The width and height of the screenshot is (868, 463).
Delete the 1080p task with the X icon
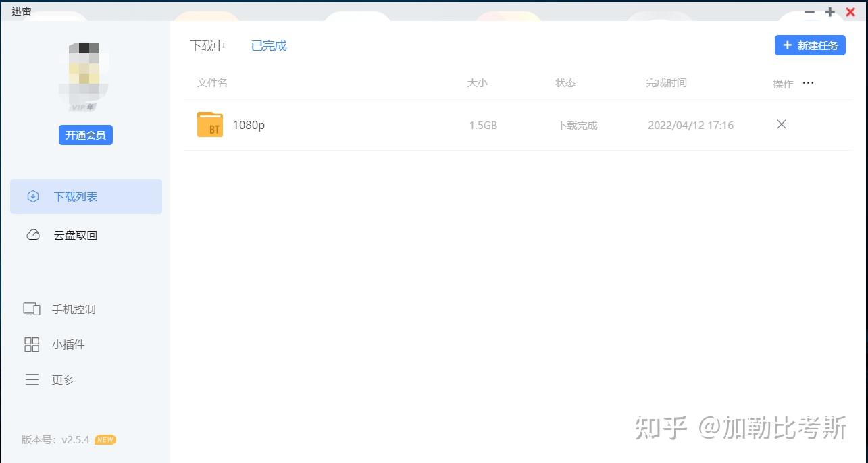(781, 124)
